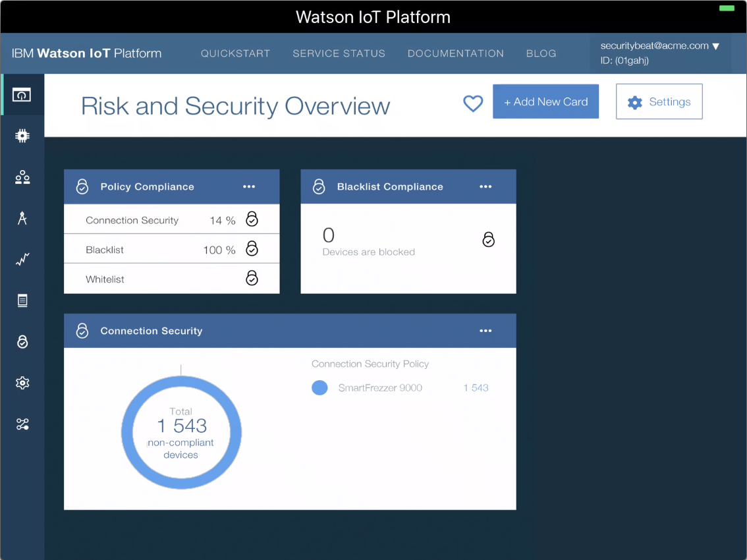Screen dimensions: 747x560
Task: Click the blue donut chart ring
Action: [x=126, y=433]
